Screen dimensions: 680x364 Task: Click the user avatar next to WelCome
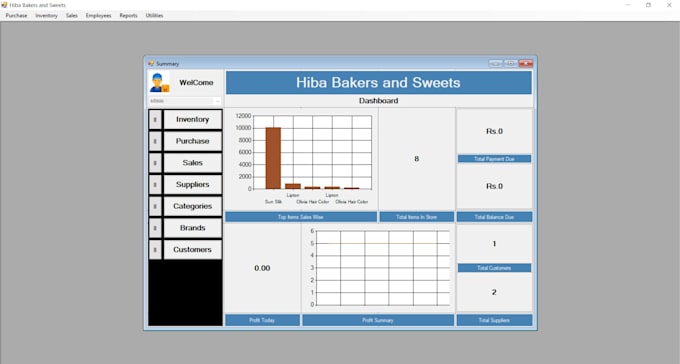coord(159,82)
